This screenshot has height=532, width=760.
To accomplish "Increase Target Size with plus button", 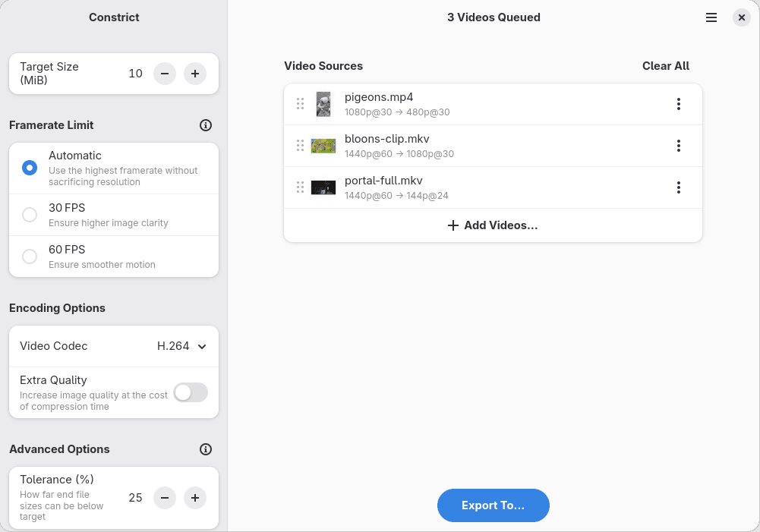I will pyautogui.click(x=195, y=74).
